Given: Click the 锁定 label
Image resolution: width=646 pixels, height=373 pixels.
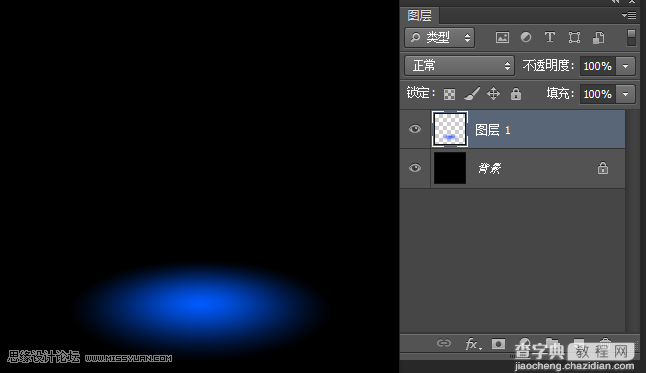Looking at the screenshot, I should pos(421,93).
